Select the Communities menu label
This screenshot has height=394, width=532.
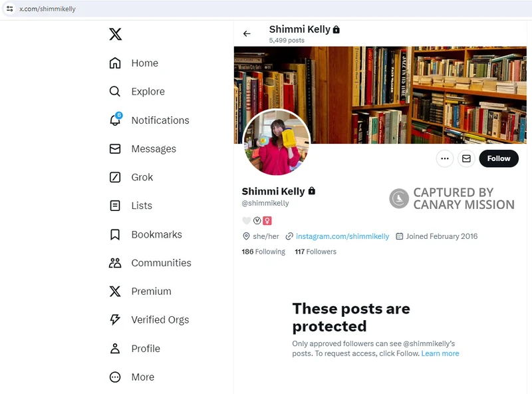pyautogui.click(x=161, y=263)
